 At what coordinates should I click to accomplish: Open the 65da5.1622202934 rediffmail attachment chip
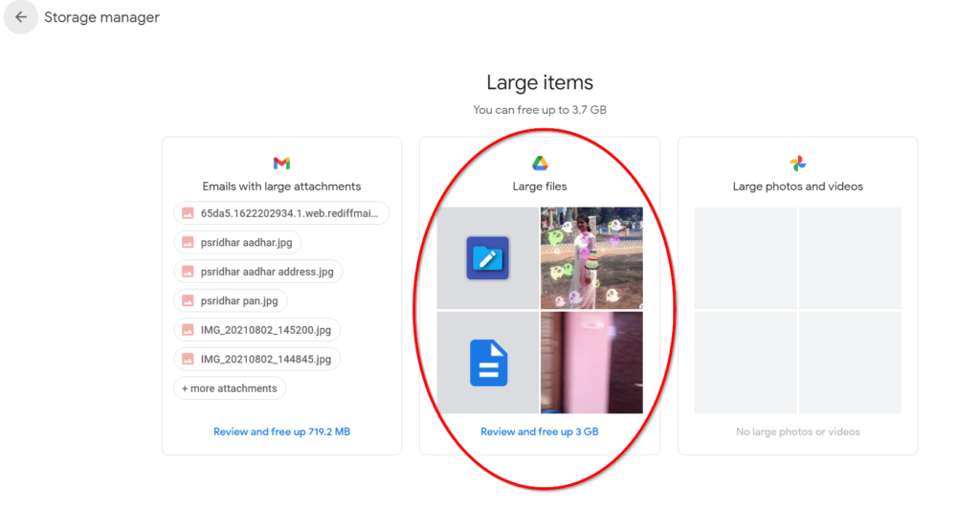281,213
